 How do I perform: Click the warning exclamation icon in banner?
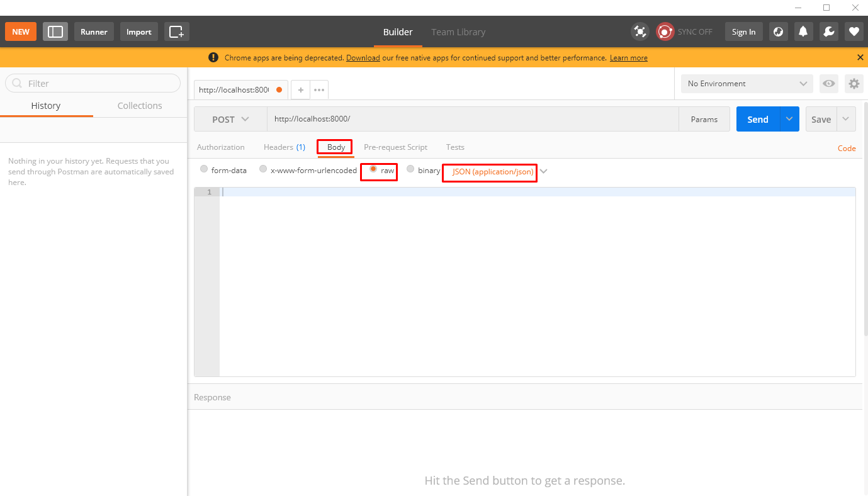213,57
